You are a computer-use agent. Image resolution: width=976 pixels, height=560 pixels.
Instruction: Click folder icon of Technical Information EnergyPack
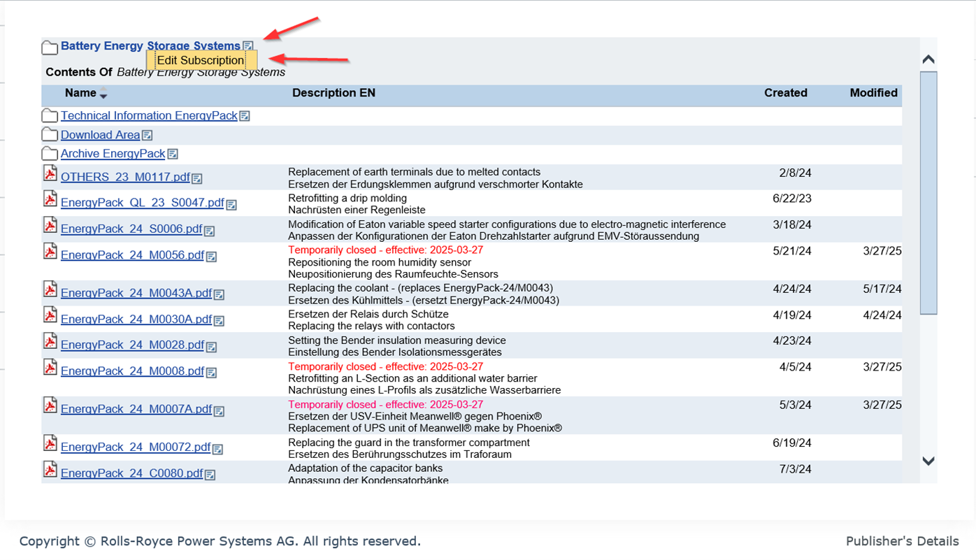[50, 115]
